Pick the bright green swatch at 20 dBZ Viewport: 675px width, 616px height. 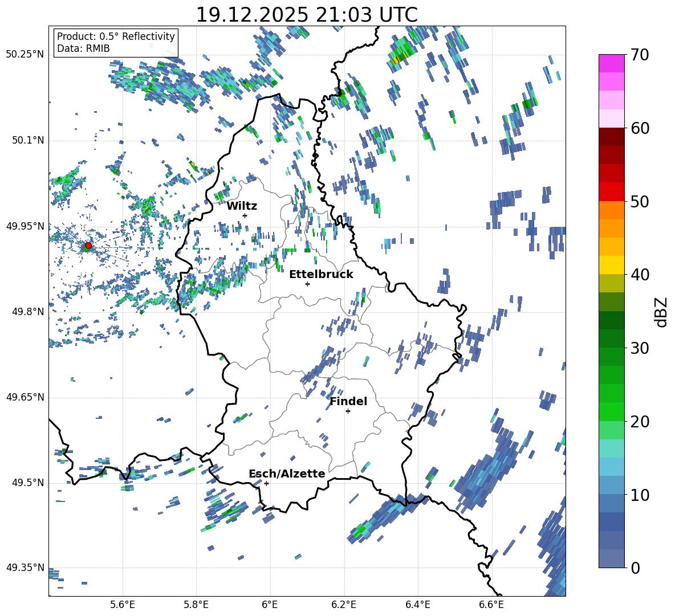click(612, 411)
